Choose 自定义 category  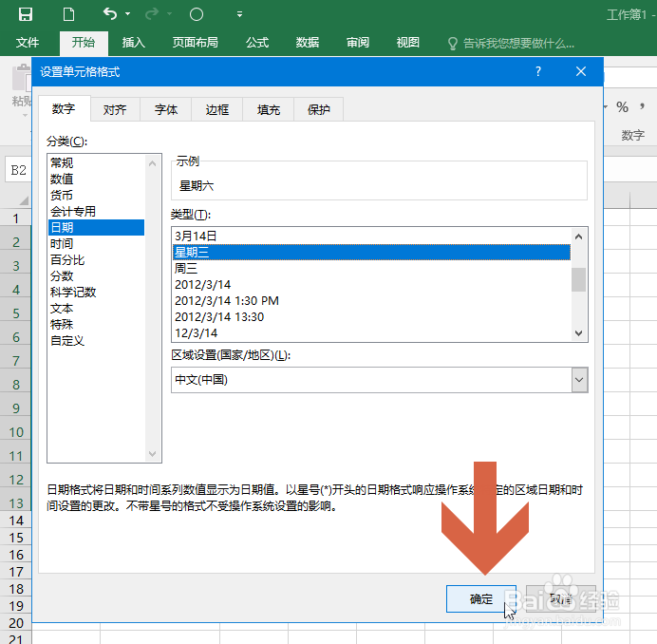click(x=97, y=340)
